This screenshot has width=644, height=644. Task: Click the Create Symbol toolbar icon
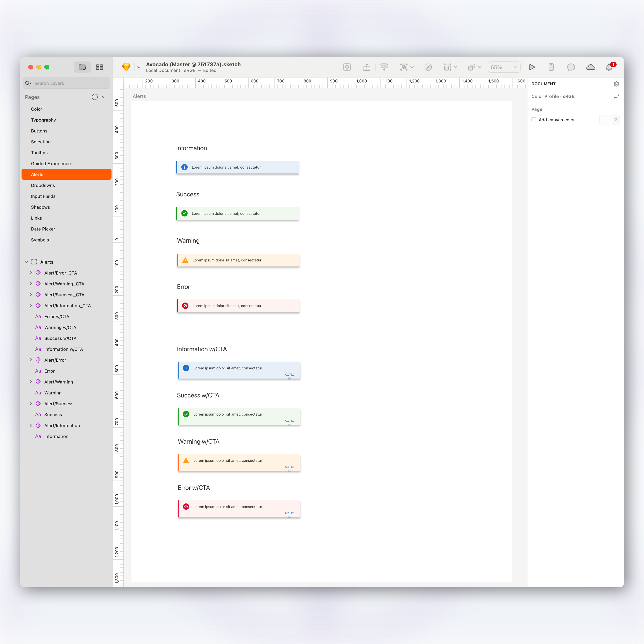(x=347, y=67)
